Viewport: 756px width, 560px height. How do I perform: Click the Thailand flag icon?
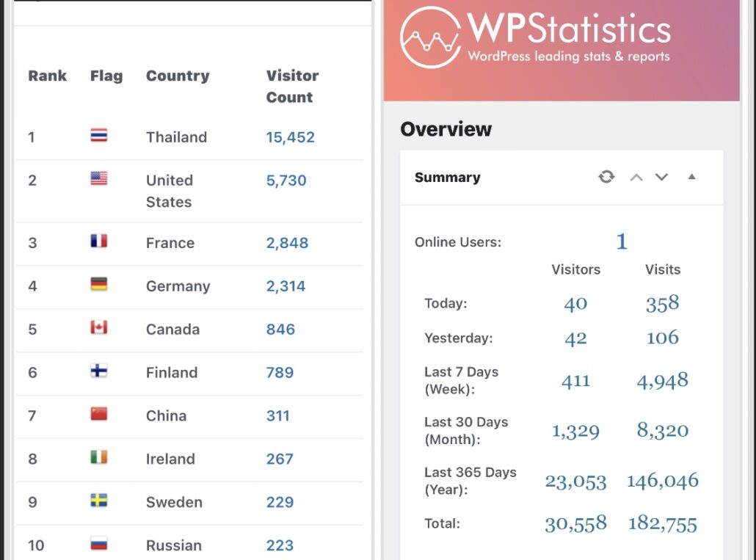[99, 136]
